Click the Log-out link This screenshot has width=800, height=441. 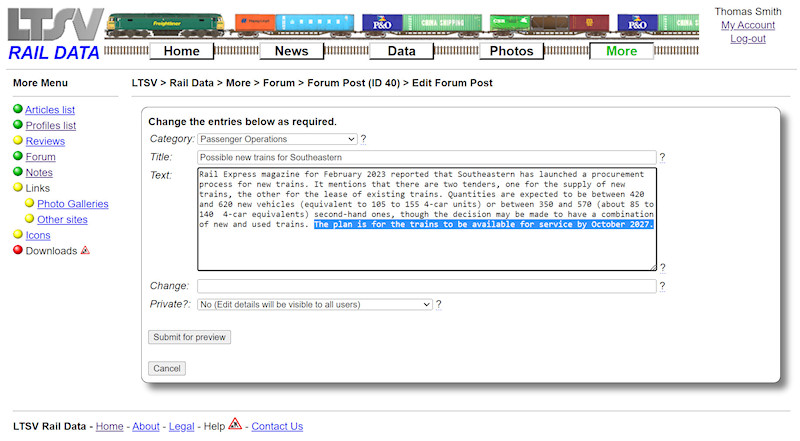pos(748,39)
